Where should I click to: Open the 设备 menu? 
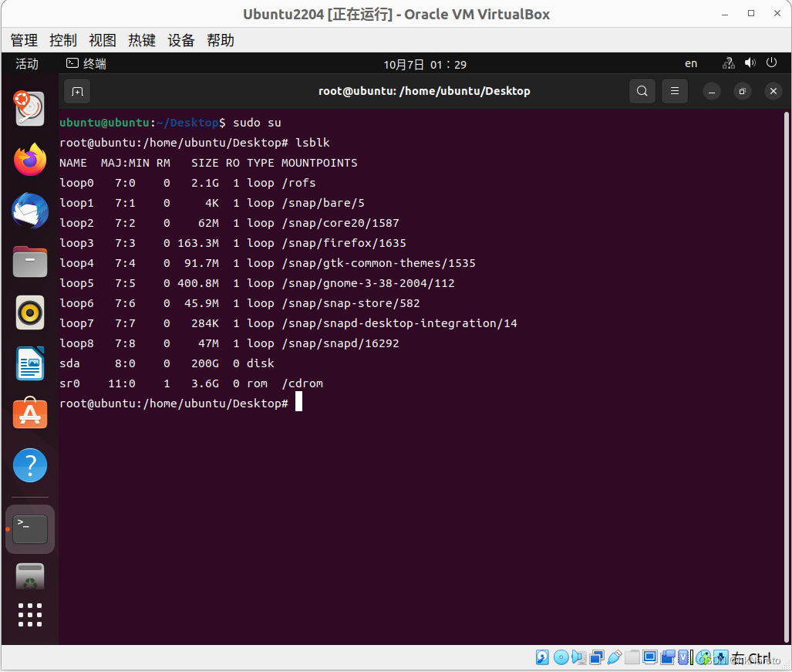pos(181,40)
